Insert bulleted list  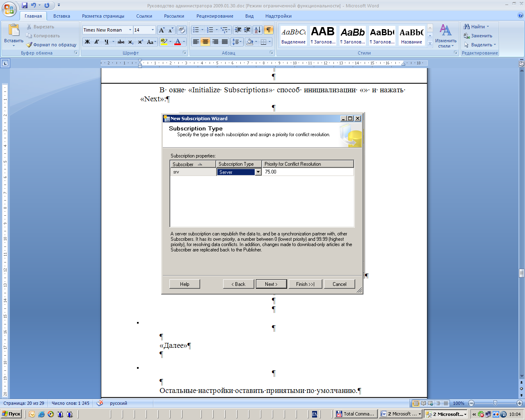click(x=196, y=30)
